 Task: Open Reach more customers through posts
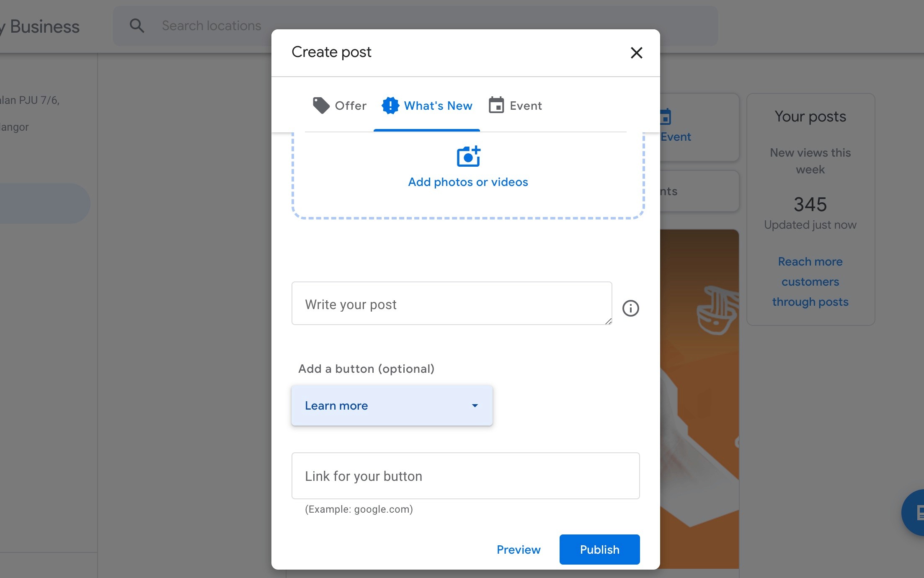[x=810, y=281]
